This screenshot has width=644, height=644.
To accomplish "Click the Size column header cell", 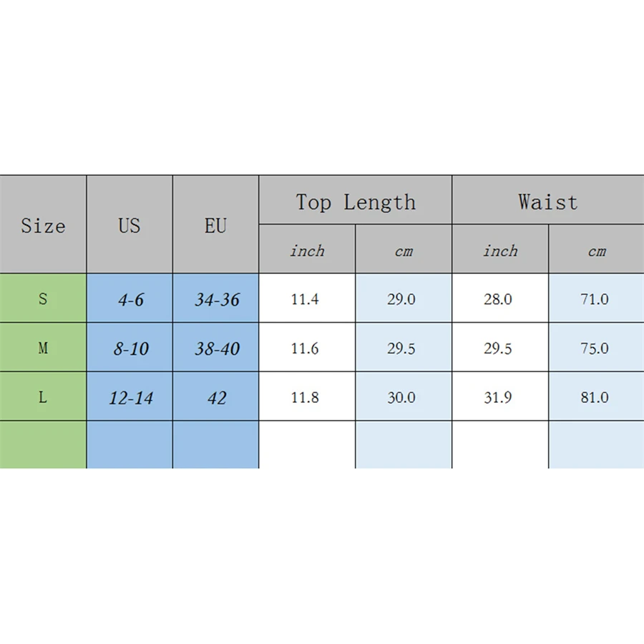I will (43, 225).
